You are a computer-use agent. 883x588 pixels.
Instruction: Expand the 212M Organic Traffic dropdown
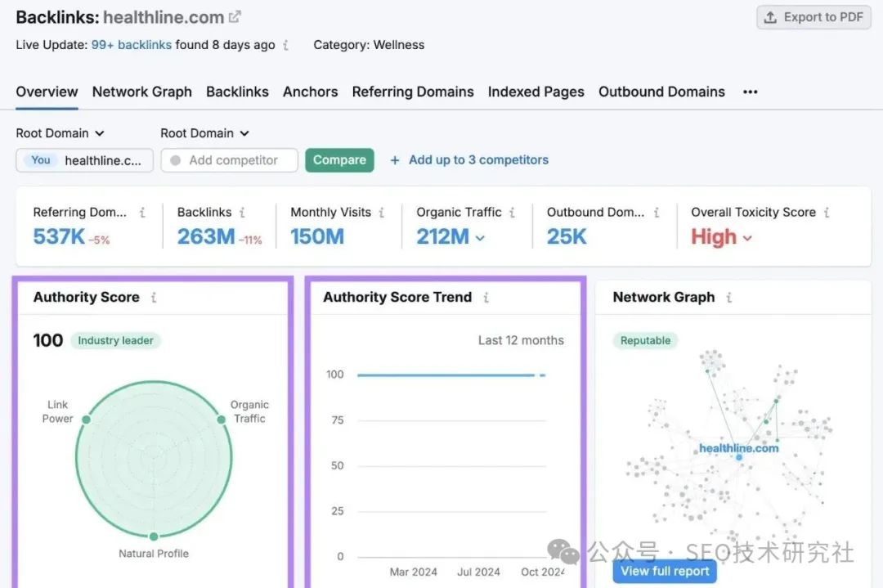[x=450, y=236]
